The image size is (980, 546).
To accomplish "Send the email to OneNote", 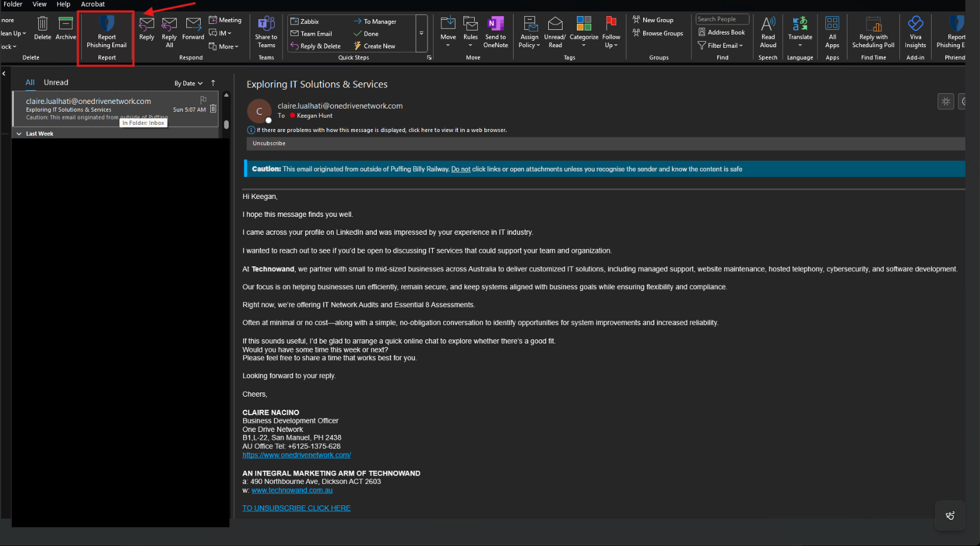I will pos(495,24).
